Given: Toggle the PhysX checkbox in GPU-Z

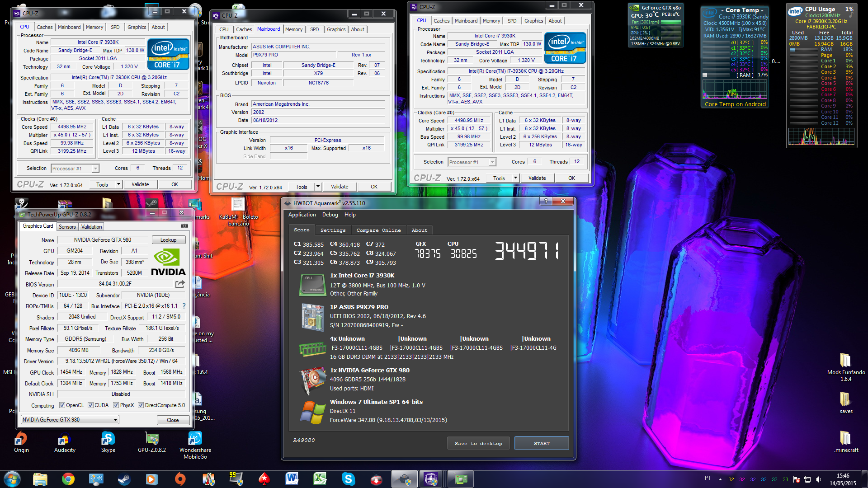Looking at the screenshot, I should [116, 405].
